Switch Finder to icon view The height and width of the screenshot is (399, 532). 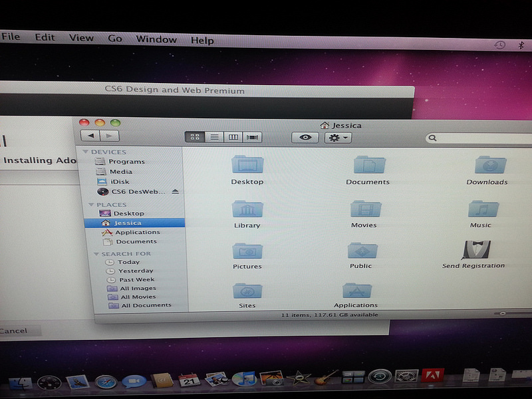click(195, 137)
